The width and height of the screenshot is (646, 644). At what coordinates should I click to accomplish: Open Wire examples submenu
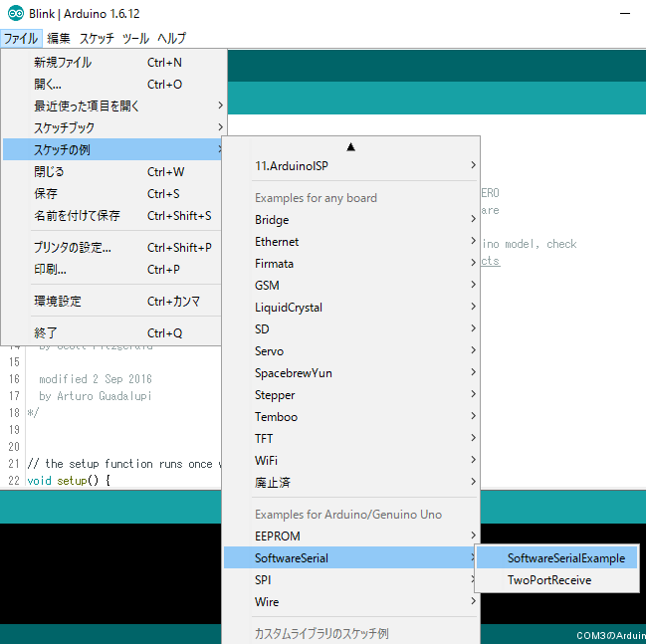click(351, 601)
